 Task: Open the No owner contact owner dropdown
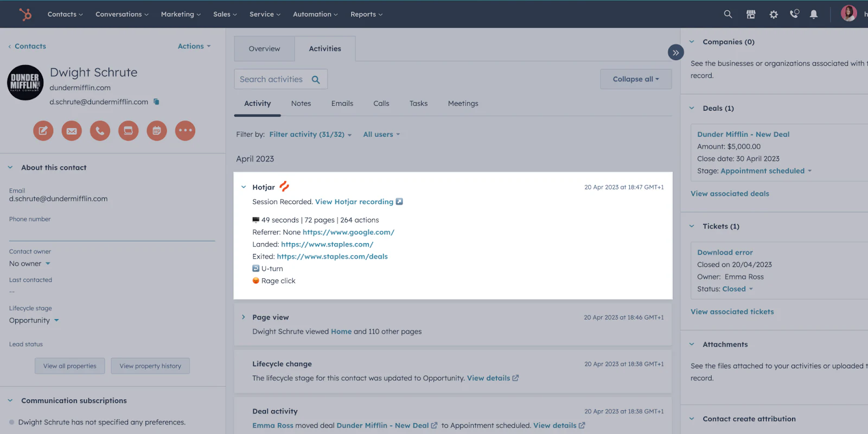30,264
